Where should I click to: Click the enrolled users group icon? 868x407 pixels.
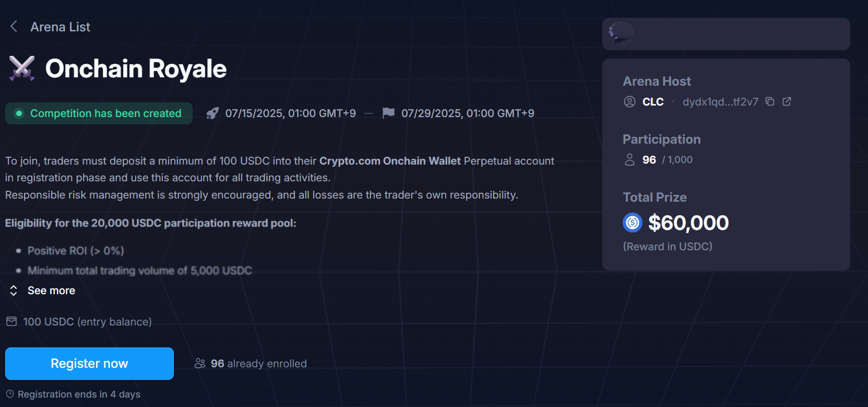point(200,363)
